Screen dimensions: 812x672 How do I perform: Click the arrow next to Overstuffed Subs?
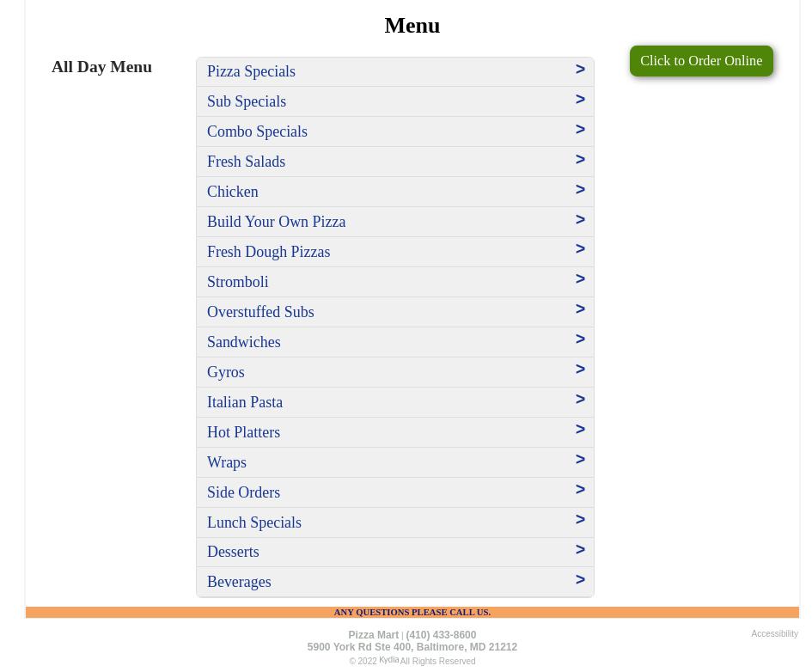(x=580, y=309)
